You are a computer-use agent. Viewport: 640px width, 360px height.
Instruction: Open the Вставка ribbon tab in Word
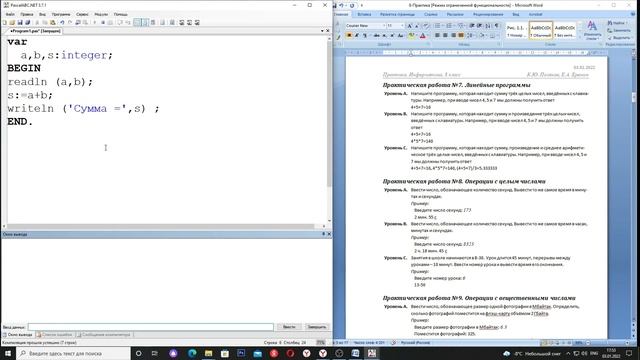click(364, 14)
